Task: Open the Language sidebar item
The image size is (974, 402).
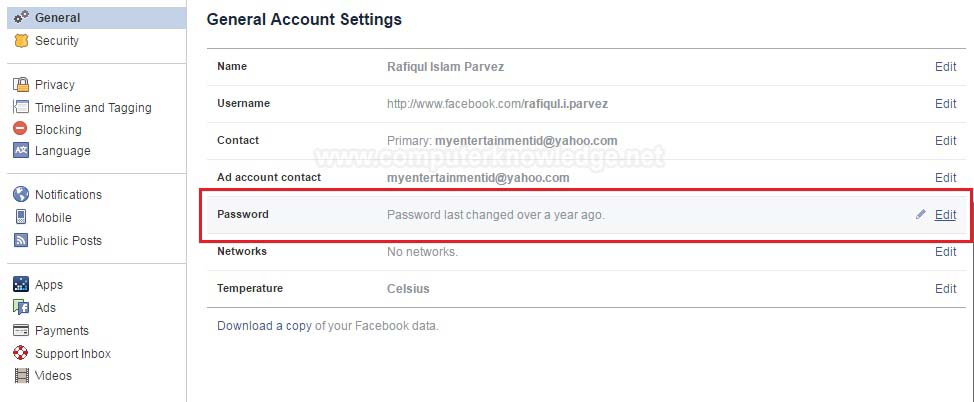Action: [62, 150]
